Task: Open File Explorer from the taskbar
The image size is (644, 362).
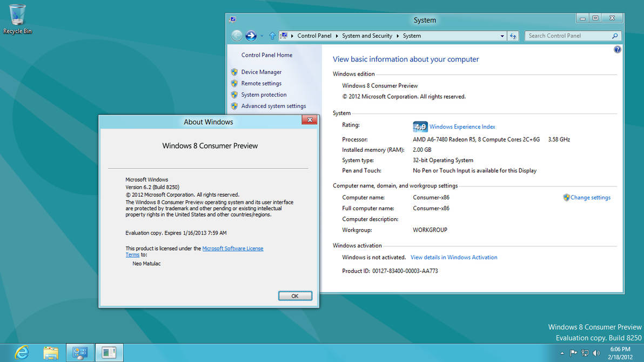Action: [x=51, y=353]
